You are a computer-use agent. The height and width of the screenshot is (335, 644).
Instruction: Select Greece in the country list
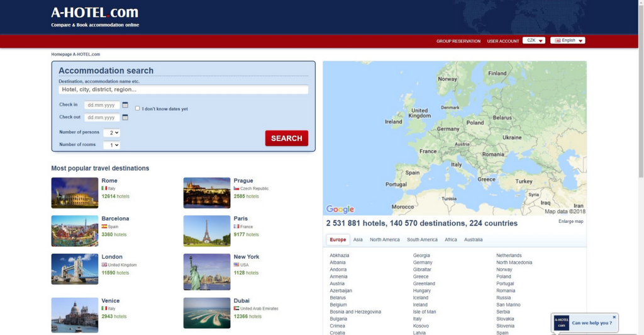(421, 276)
